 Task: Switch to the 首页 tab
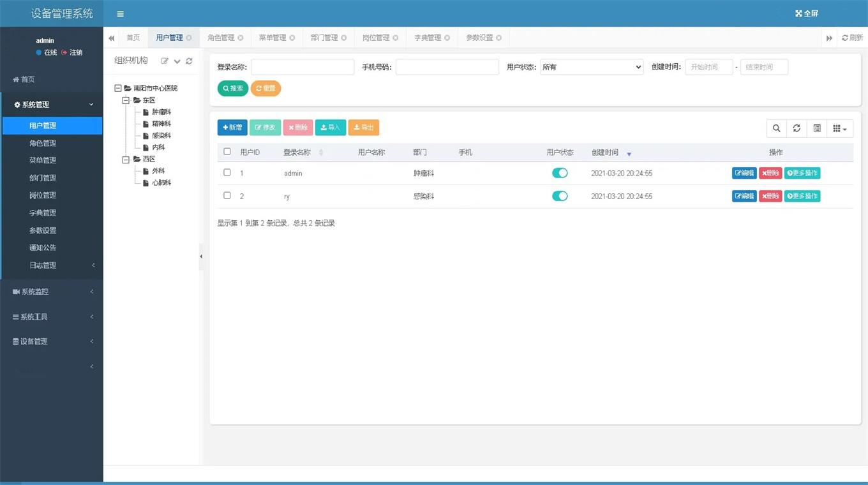(133, 38)
